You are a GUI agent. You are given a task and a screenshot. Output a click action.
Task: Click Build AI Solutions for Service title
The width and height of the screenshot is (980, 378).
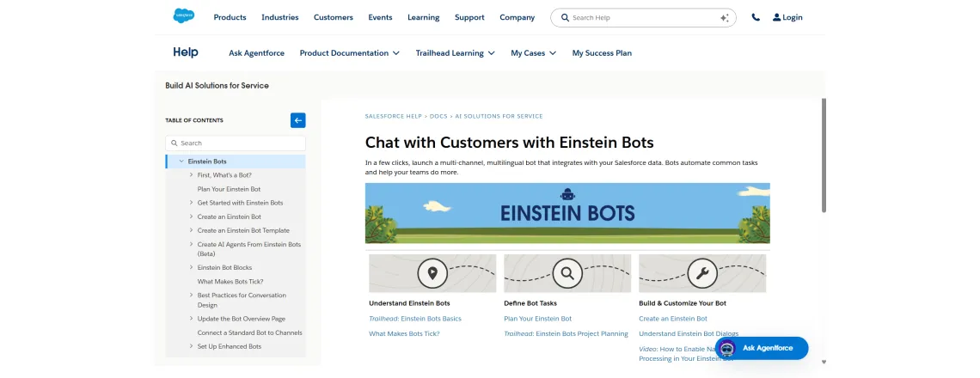[x=217, y=86]
